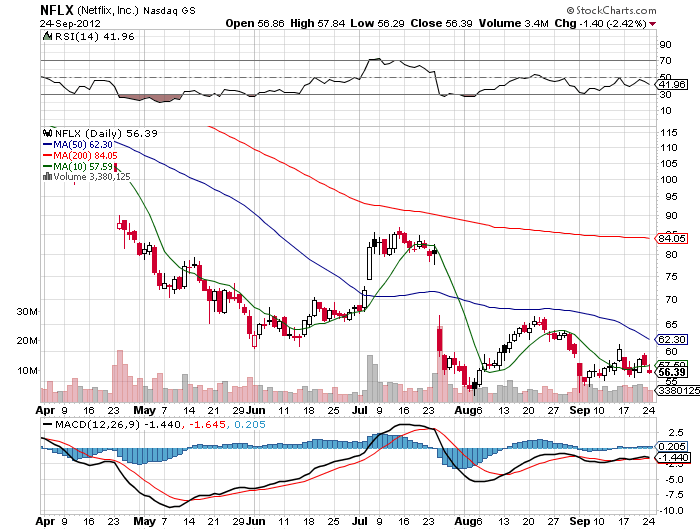Click the May label below the price chart
This screenshot has height=530, width=700.
(x=144, y=410)
